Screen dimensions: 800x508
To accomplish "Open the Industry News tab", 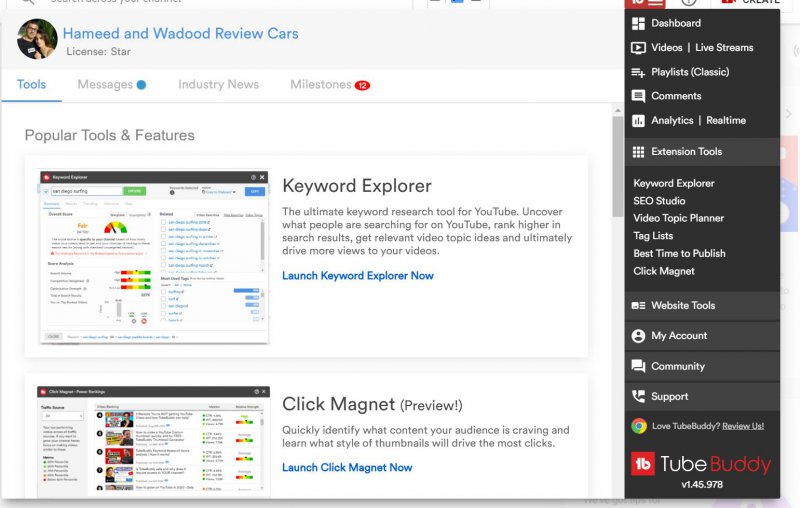I will 218,85.
